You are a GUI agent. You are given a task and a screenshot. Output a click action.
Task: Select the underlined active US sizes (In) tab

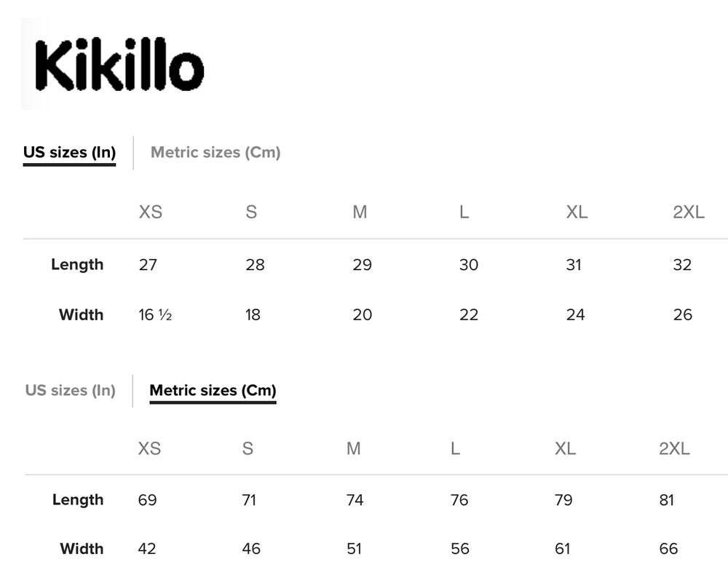pos(69,152)
